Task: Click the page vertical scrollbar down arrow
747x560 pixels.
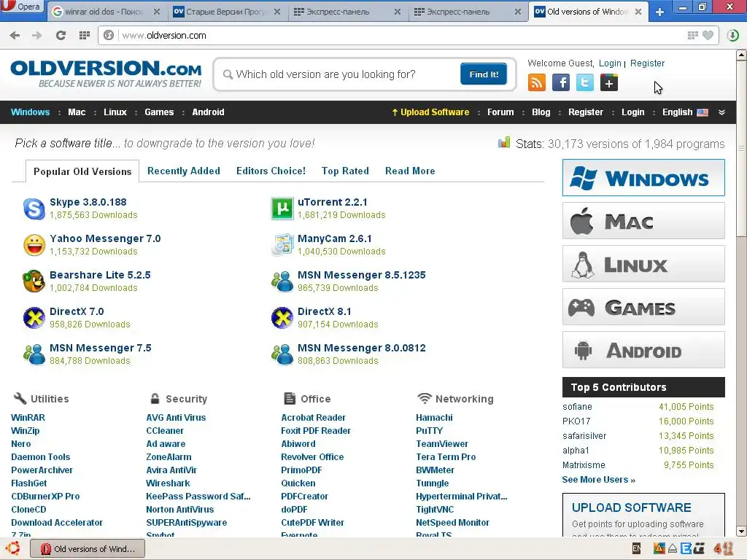Action: point(741,531)
